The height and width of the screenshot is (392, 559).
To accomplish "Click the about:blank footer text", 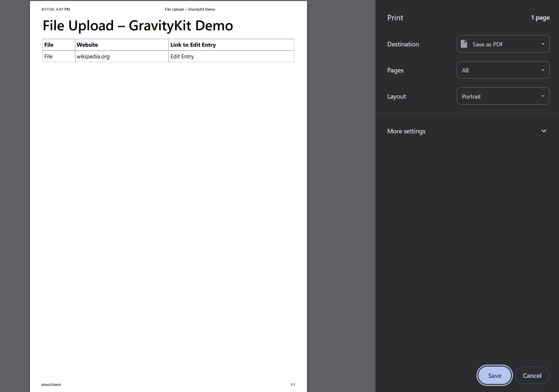I will [x=51, y=385].
